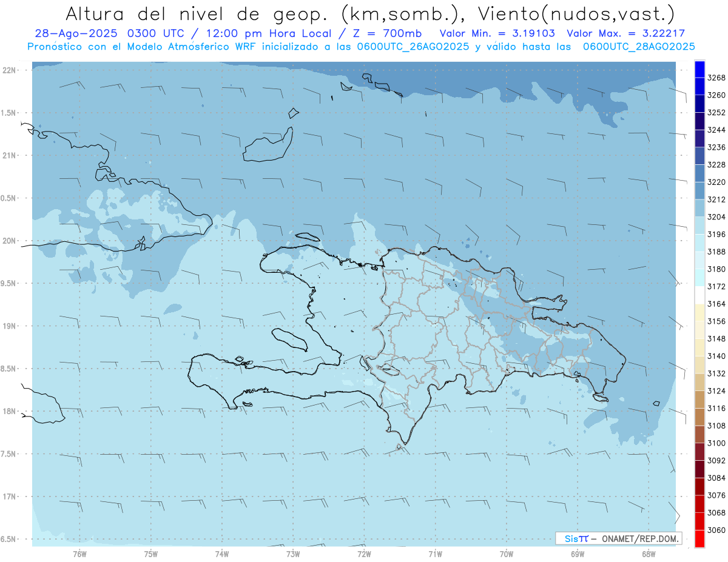Viewport: 728px width, 562px height.
Task: Click the colorbar value 3100
Action: [716, 443]
